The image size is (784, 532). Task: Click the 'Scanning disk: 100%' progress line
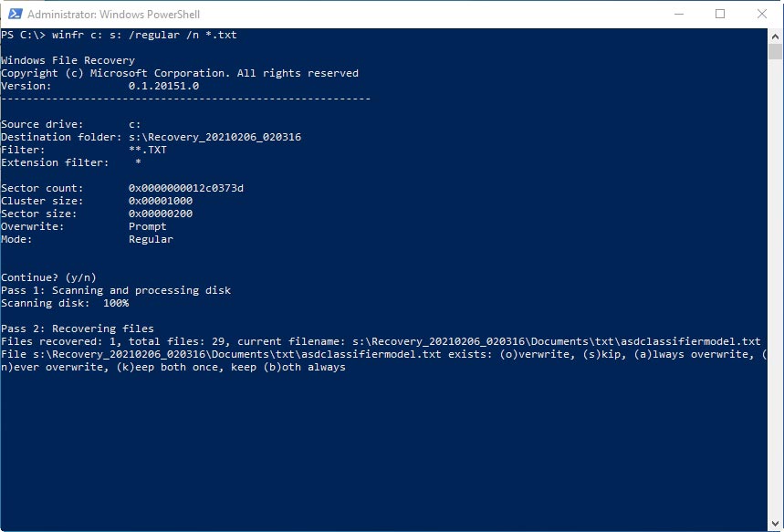(65, 303)
